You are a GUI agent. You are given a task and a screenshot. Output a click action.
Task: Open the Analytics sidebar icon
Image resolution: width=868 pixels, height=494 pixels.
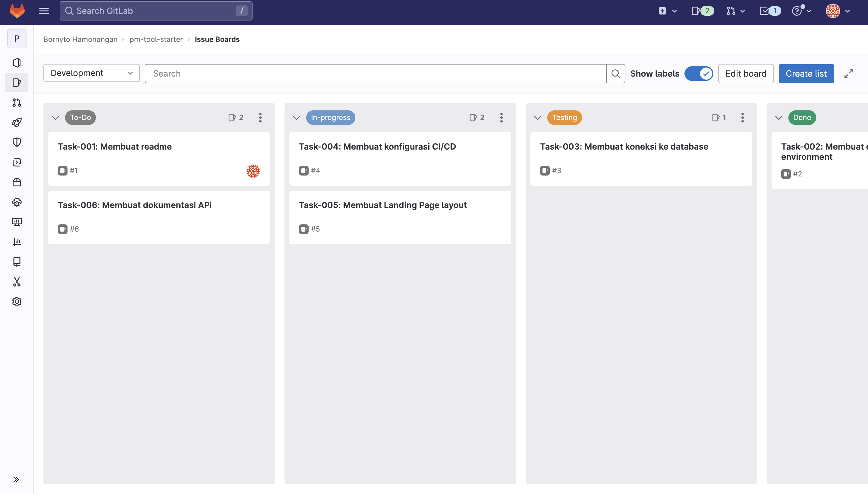point(16,242)
